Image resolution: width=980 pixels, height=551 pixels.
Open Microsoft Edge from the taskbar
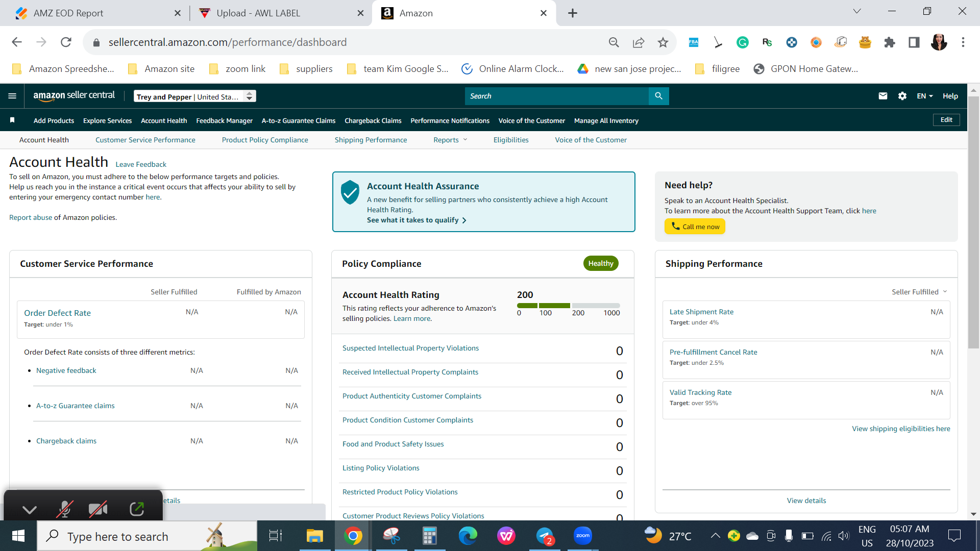click(x=468, y=536)
